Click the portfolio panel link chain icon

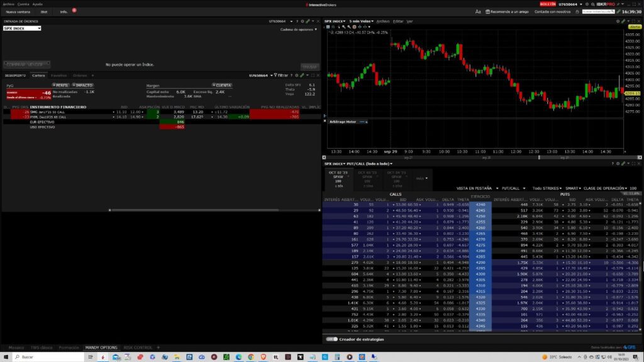(x=302, y=76)
